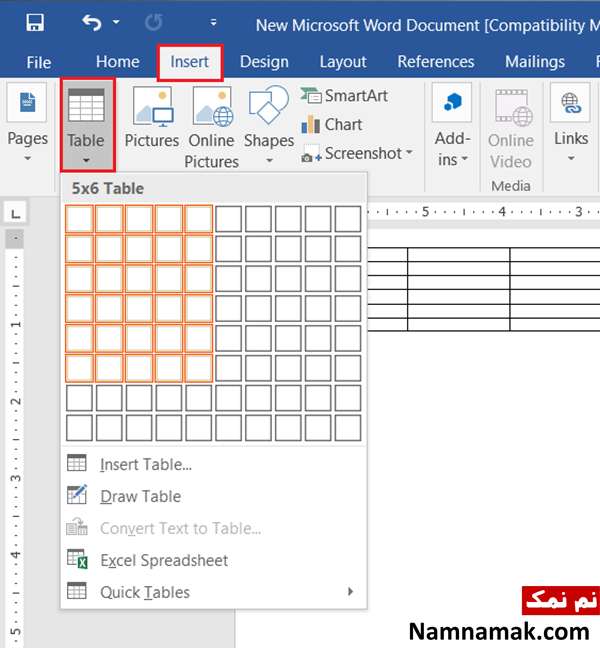This screenshot has height=648, width=600.
Task: Switch to the References tab
Action: pos(436,62)
